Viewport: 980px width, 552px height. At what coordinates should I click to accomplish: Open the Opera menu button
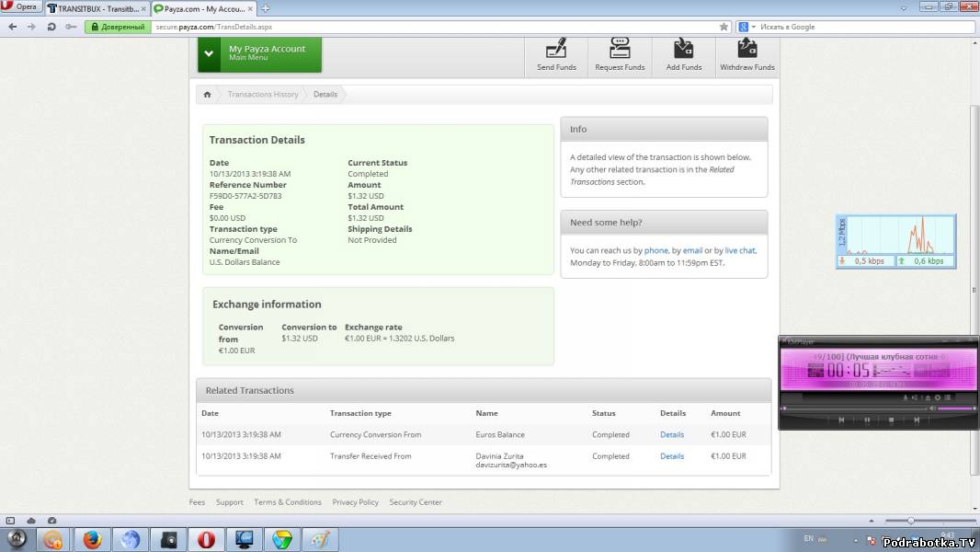(x=20, y=7)
